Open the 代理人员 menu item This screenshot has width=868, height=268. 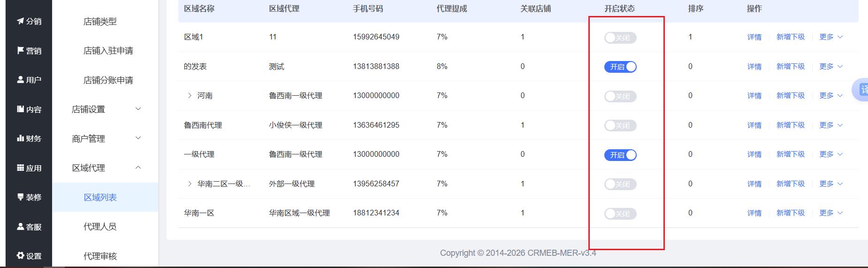pos(100,227)
